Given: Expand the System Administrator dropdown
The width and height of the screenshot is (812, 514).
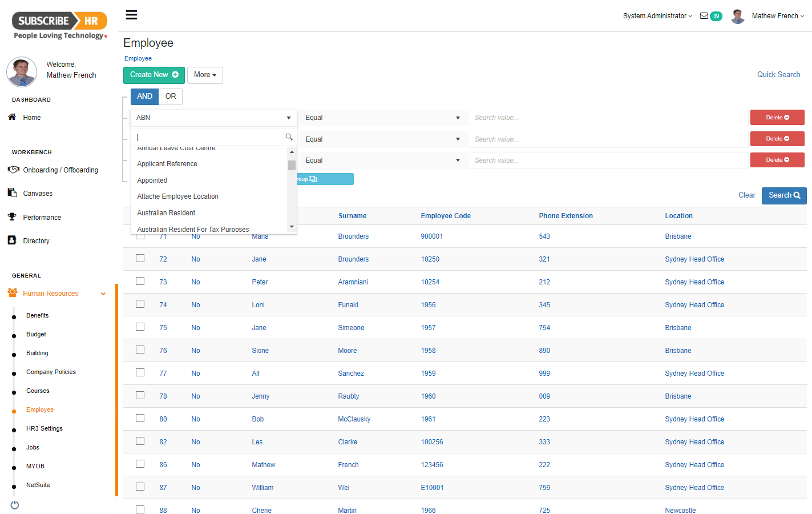Looking at the screenshot, I should point(657,16).
